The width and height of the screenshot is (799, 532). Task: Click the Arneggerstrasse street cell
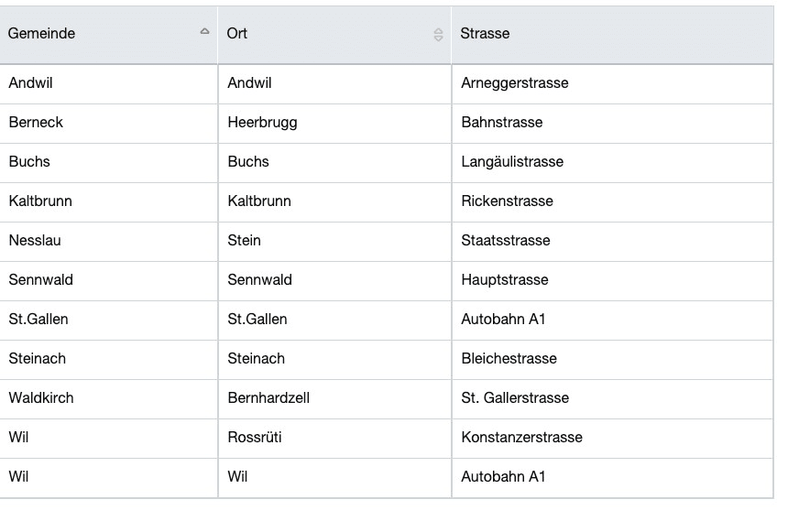coord(612,84)
